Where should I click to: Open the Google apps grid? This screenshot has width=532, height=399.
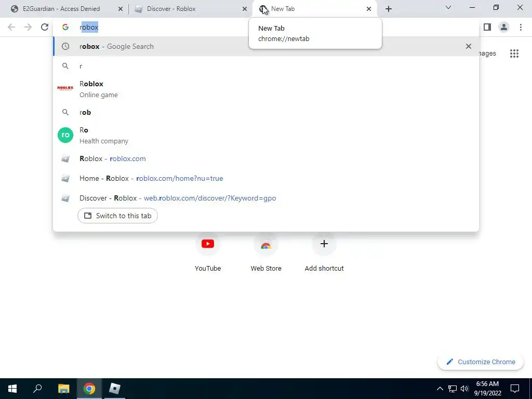click(x=514, y=54)
